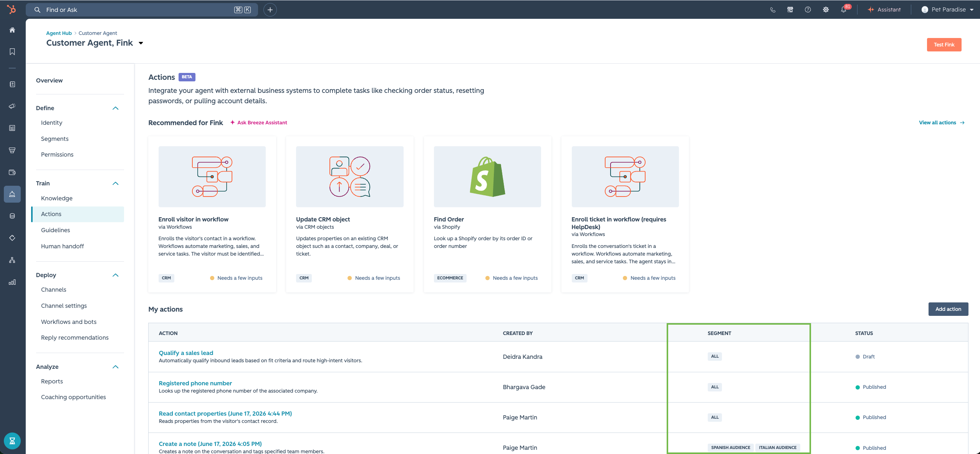Open the Automation diamond icon
The width and height of the screenshot is (980, 454).
click(12, 238)
